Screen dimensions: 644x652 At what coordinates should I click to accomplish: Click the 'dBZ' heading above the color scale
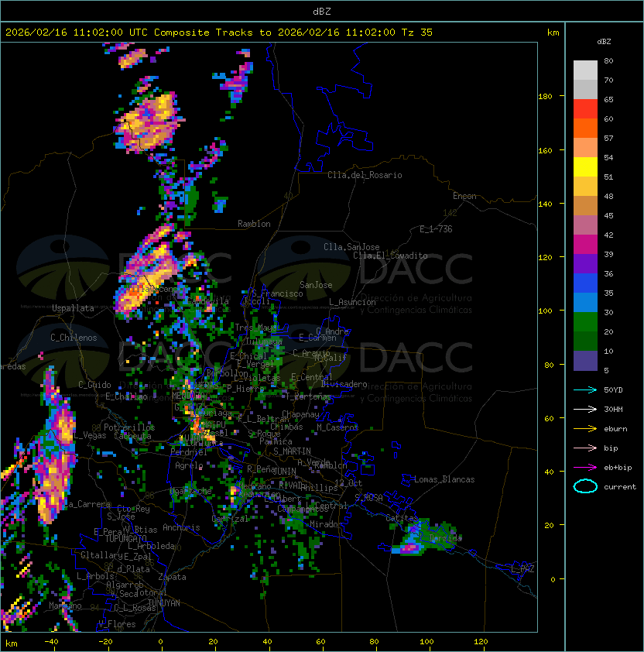(x=604, y=42)
